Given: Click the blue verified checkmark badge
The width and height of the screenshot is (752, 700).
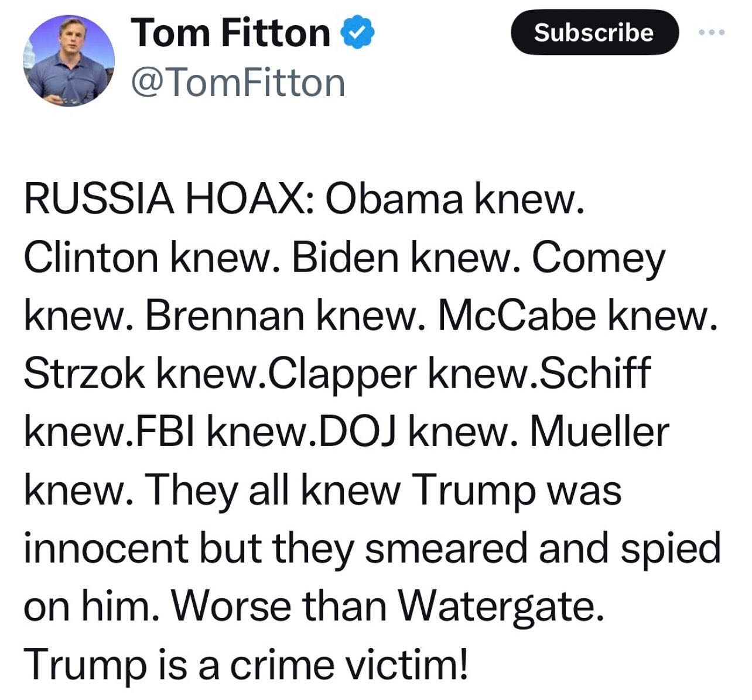Looking at the screenshot, I should pos(358,33).
